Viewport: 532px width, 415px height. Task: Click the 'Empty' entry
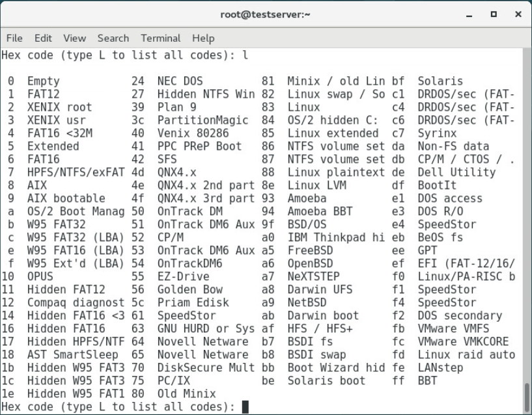[x=44, y=81]
